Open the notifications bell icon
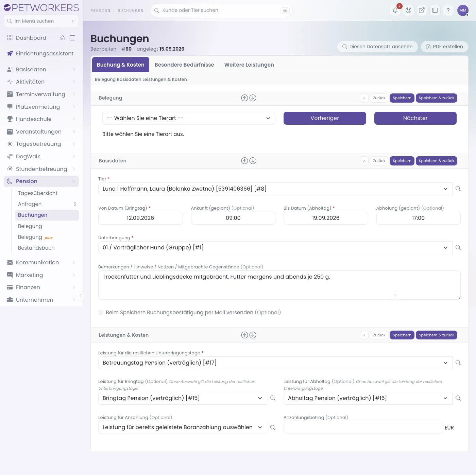 tap(395, 10)
